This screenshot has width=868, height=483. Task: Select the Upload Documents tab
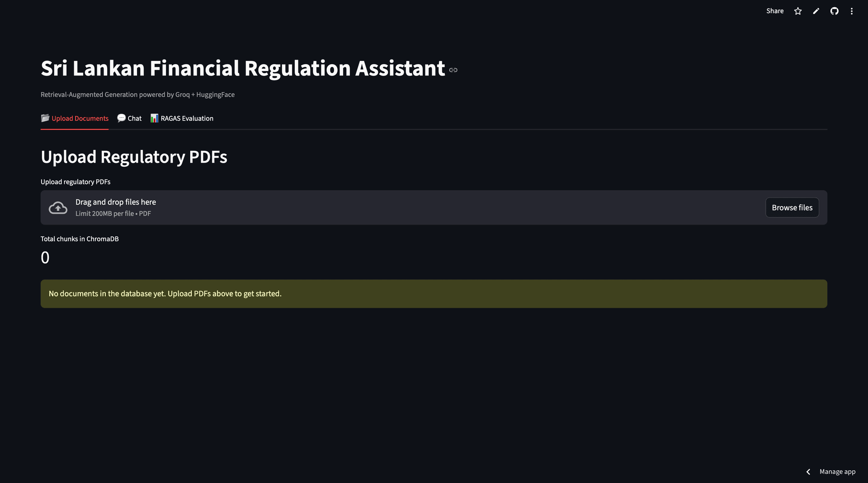pyautogui.click(x=75, y=118)
